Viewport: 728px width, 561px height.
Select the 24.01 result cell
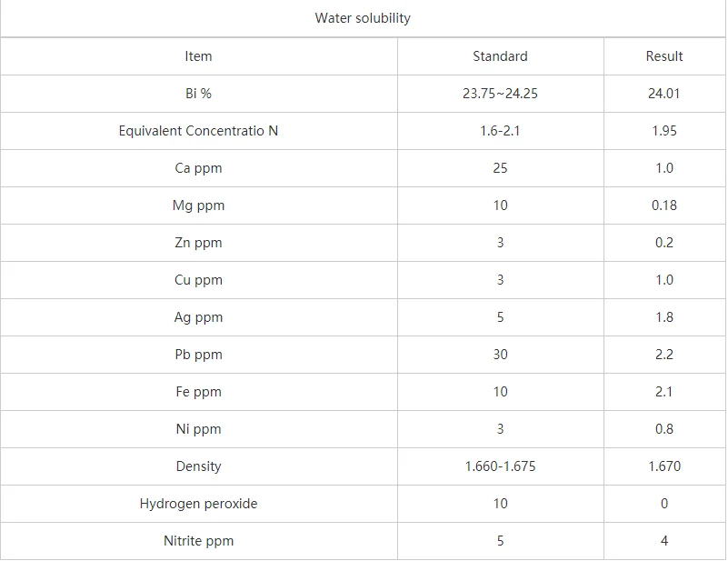pos(664,94)
